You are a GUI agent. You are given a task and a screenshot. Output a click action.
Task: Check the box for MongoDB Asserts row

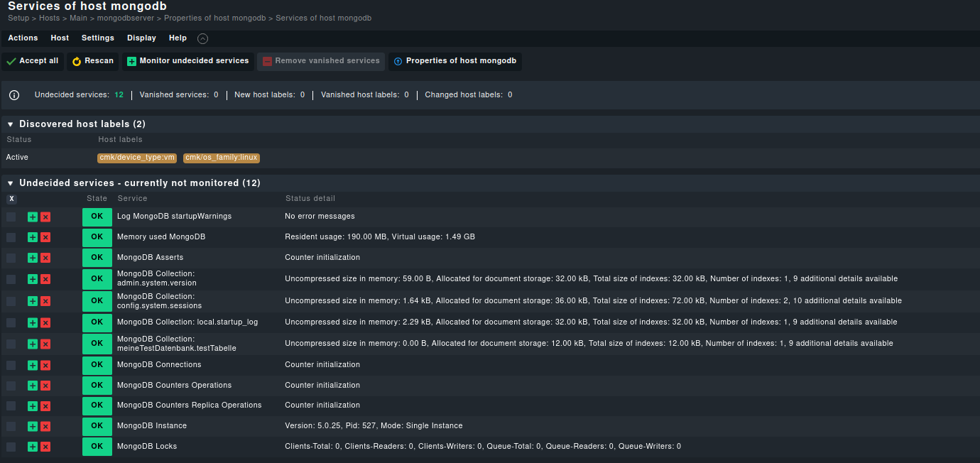[11, 258]
